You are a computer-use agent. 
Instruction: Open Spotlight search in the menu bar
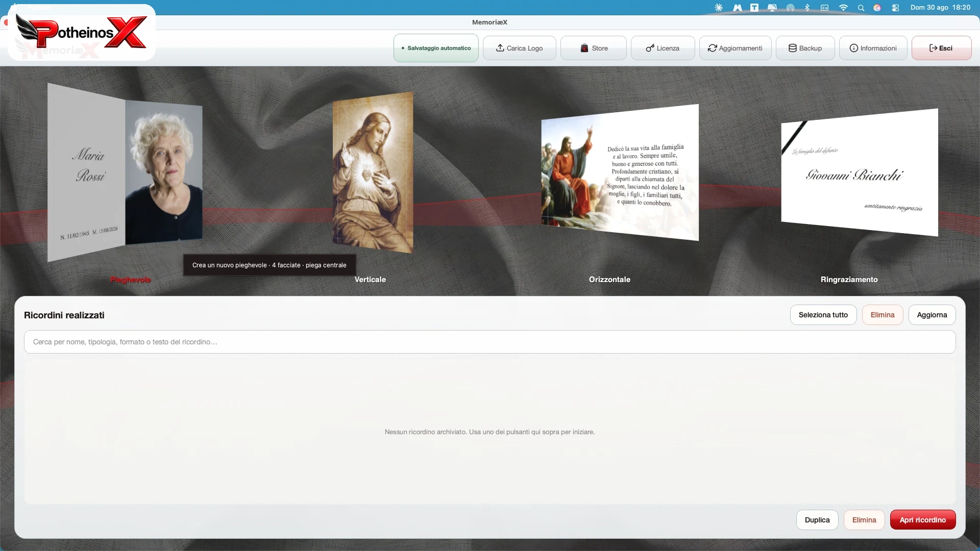[861, 8]
